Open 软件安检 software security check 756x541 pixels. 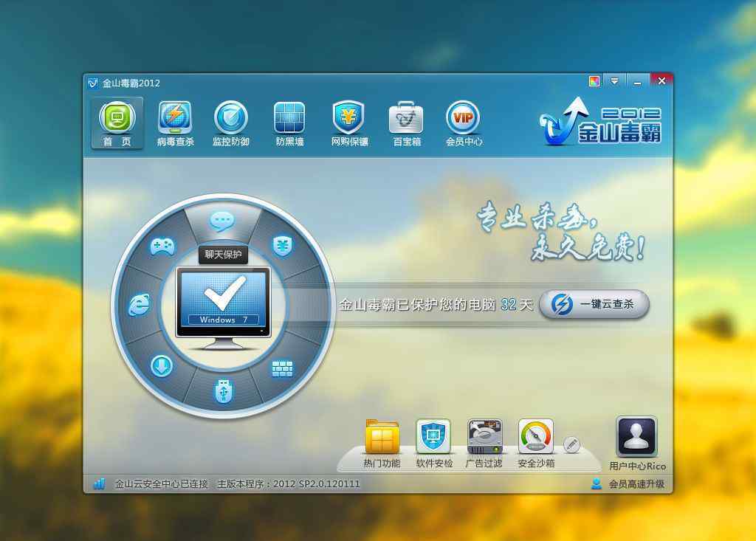434,443
